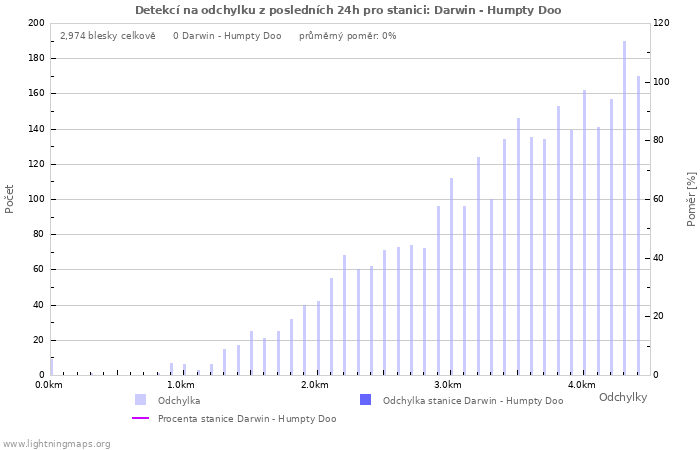Screen dimensions: 700x450
Task: Click the magenta Procenta stanice legend line
Action: tap(140, 419)
